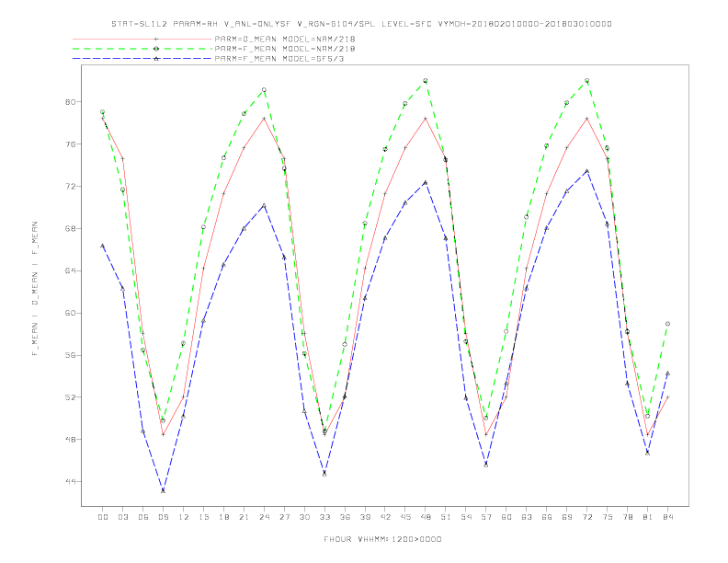Click x-axis forecast hour label 00
728x563 pixels.
click(x=103, y=517)
